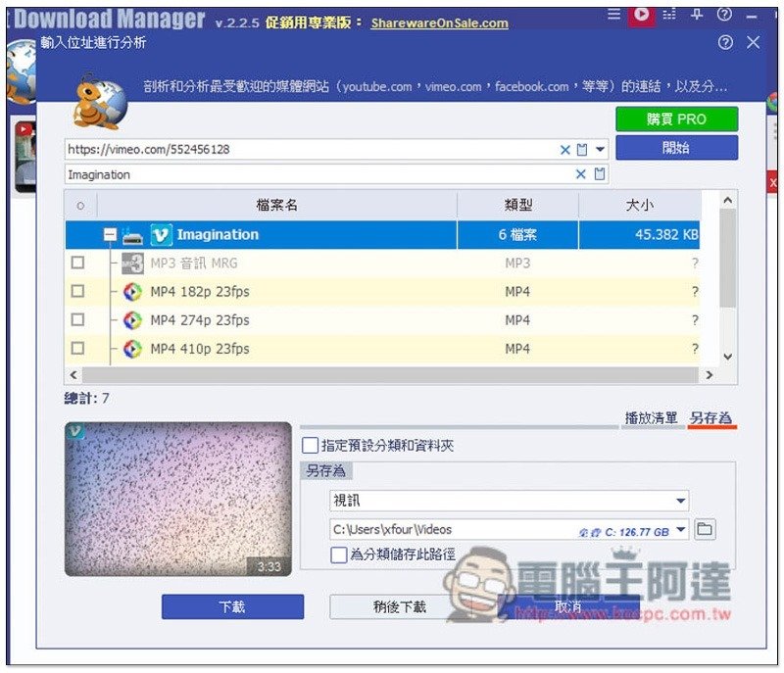Viewport: 784px width, 673px height.
Task: Click the 總計: 7 total label
Action: click(x=87, y=398)
